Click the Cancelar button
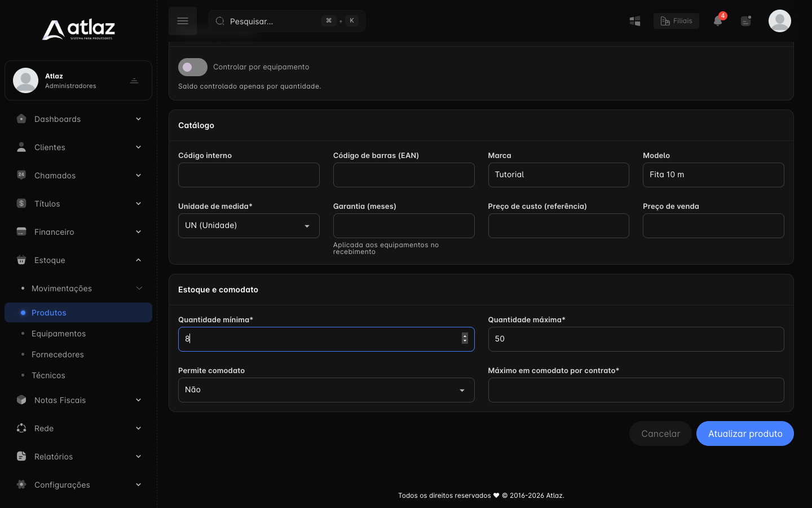Viewport: 812px width, 508px height. (x=660, y=433)
